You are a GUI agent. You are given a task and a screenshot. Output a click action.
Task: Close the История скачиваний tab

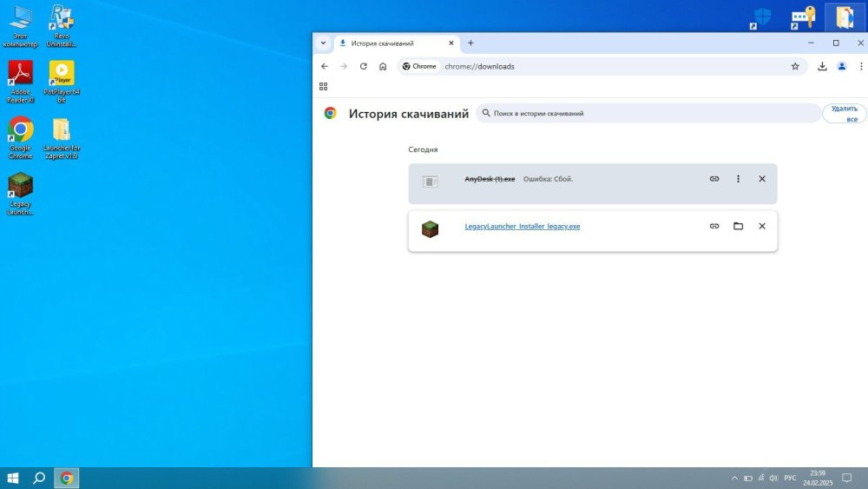pos(451,43)
